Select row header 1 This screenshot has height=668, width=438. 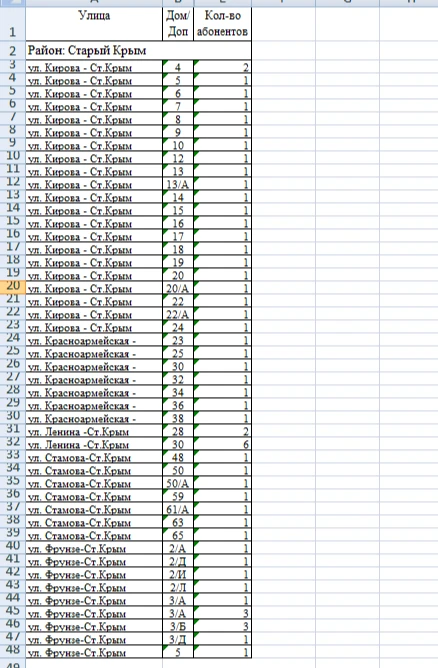(13, 24)
